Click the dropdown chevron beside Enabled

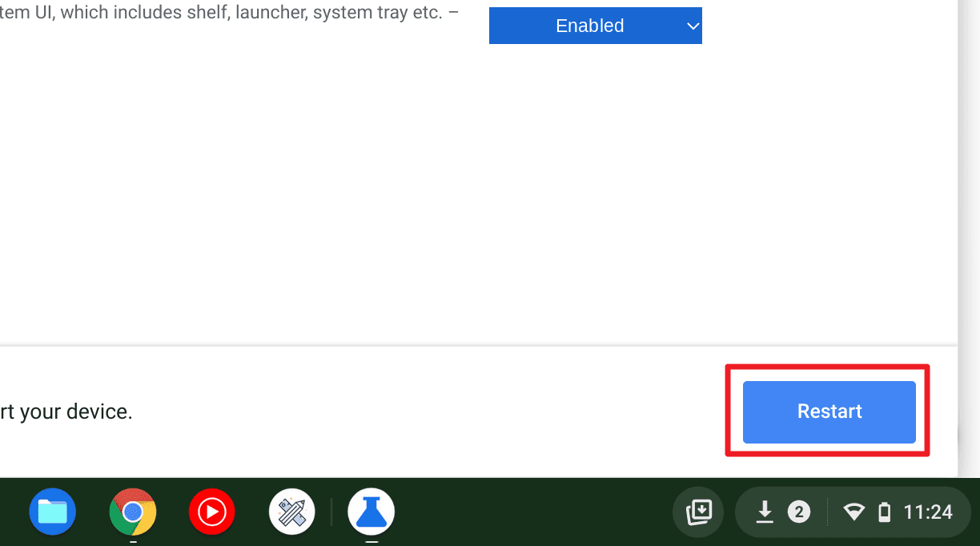tap(692, 25)
